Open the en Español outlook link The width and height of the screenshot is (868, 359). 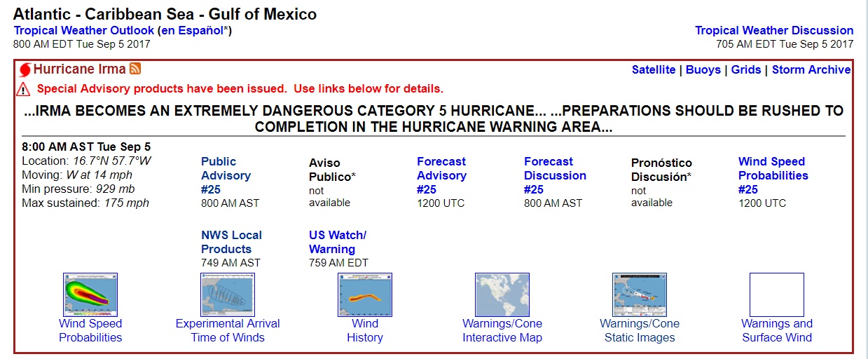[x=192, y=31]
